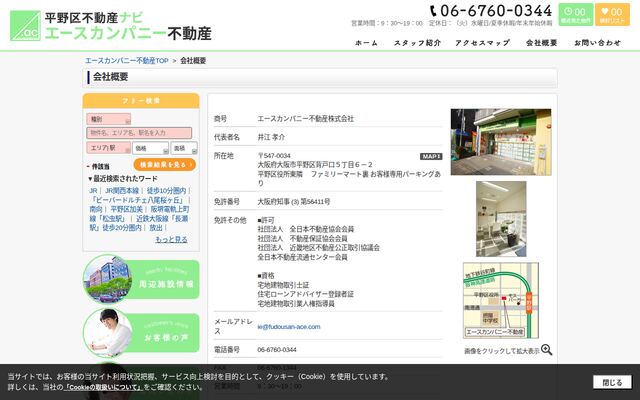This screenshot has height=400, width=640.
Task: Click the 平野区加美 search word link
Action: [127, 209]
